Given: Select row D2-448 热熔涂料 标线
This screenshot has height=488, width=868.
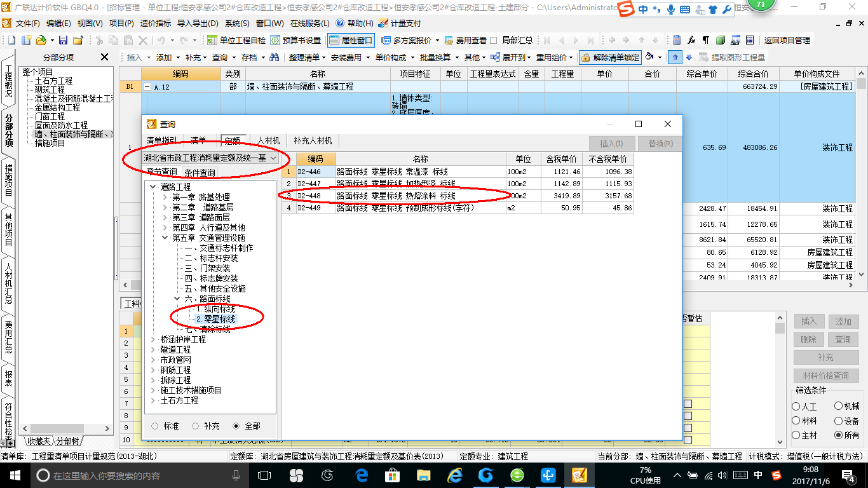Looking at the screenshot, I should 458,196.
